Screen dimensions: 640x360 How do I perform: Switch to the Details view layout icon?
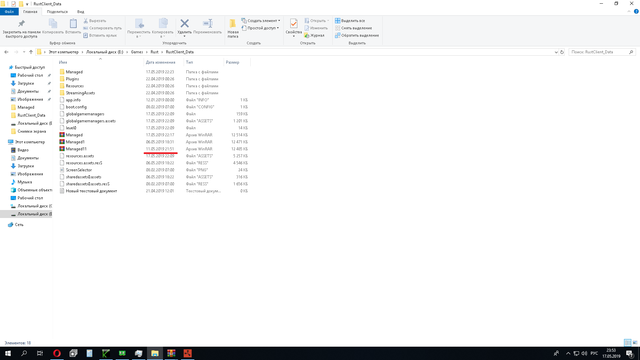pyautogui.click(x=627, y=342)
